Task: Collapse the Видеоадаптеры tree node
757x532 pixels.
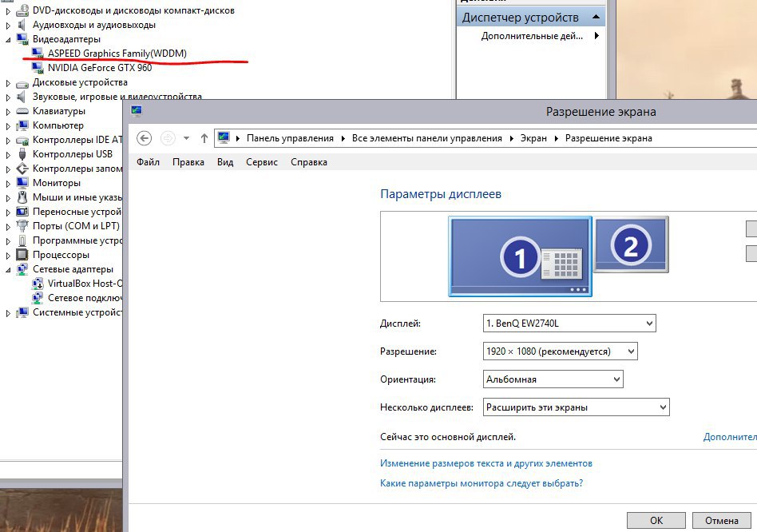Action: (x=8, y=40)
